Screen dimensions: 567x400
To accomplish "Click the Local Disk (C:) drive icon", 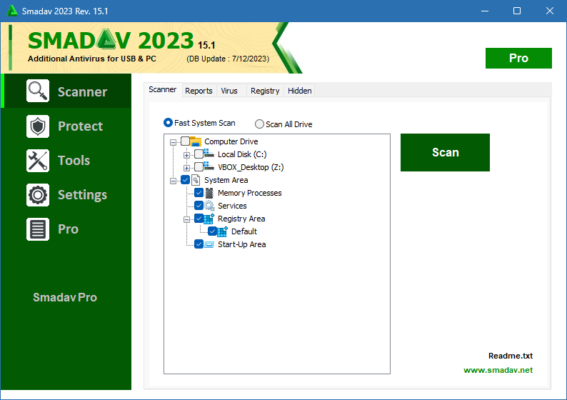I will tap(209, 154).
